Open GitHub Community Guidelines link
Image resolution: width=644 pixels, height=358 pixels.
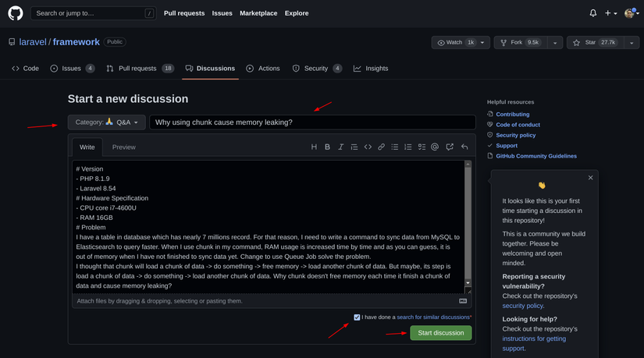[x=536, y=156]
